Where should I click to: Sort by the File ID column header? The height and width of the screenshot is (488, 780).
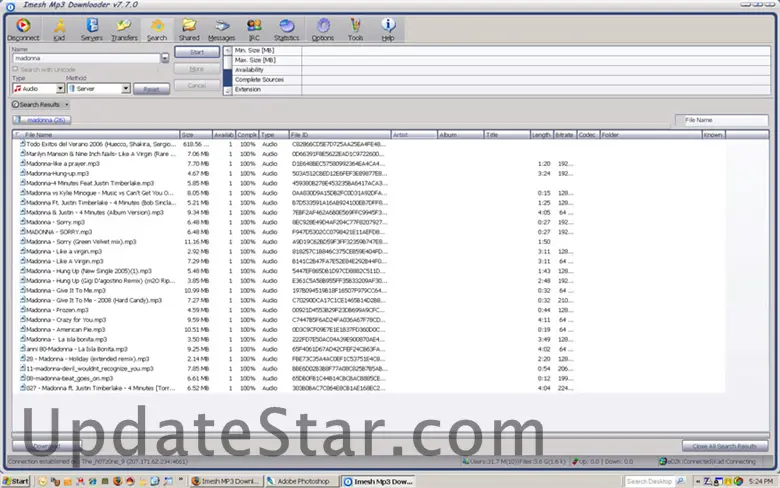(x=340, y=135)
